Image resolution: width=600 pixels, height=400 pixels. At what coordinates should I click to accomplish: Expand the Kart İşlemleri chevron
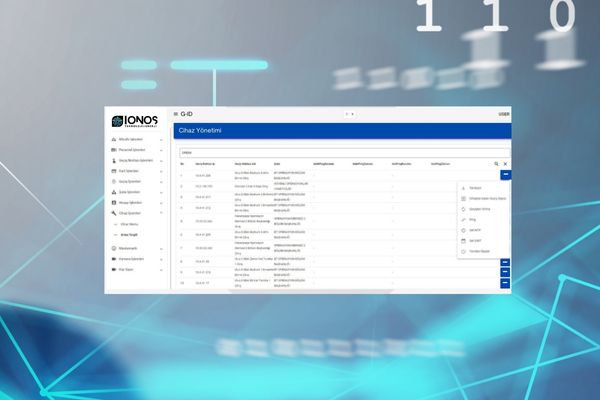tap(162, 171)
